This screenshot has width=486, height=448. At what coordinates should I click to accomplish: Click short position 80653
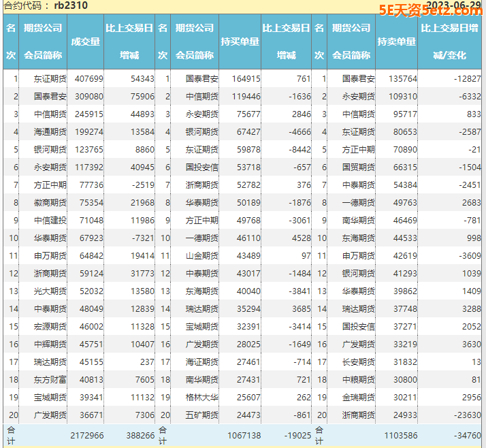tap(406, 132)
